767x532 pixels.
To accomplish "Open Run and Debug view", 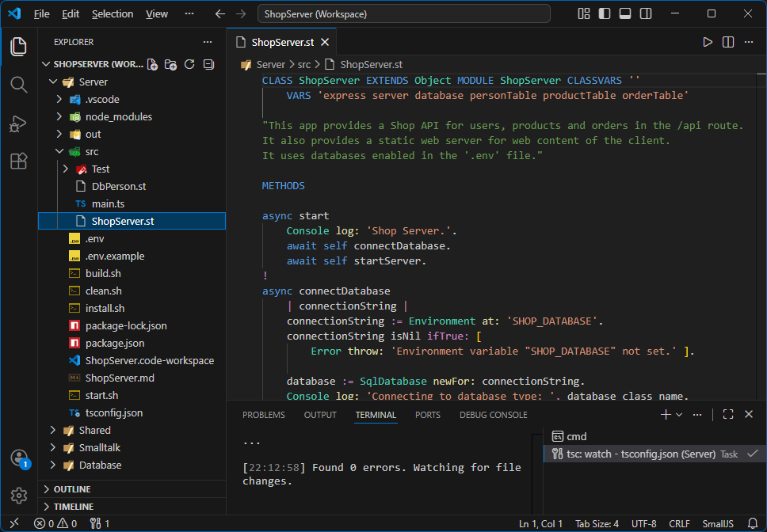I will click(18, 123).
